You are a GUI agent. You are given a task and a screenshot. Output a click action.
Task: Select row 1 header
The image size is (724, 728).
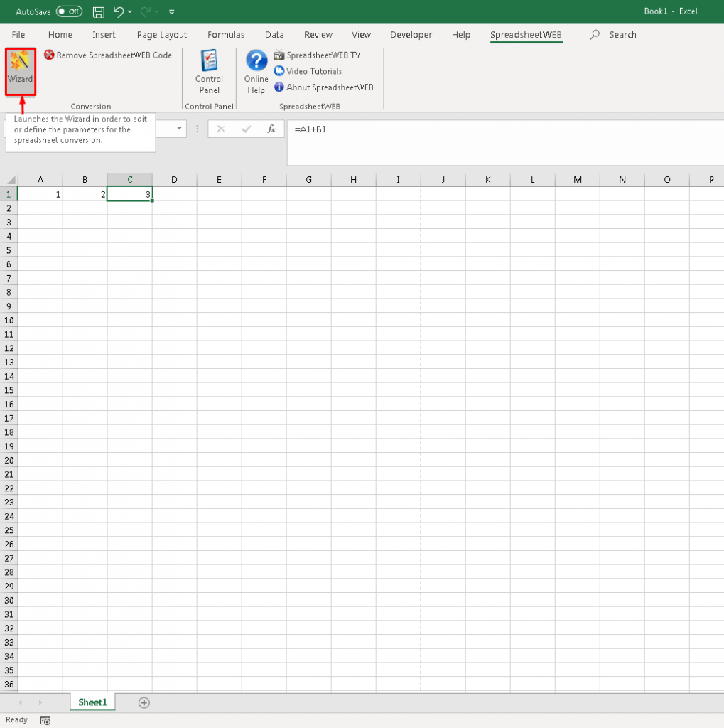[x=9, y=194]
